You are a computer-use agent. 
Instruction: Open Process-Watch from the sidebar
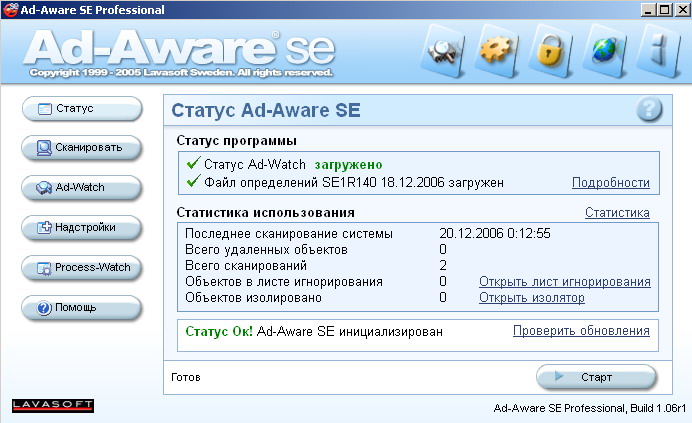coord(82,268)
